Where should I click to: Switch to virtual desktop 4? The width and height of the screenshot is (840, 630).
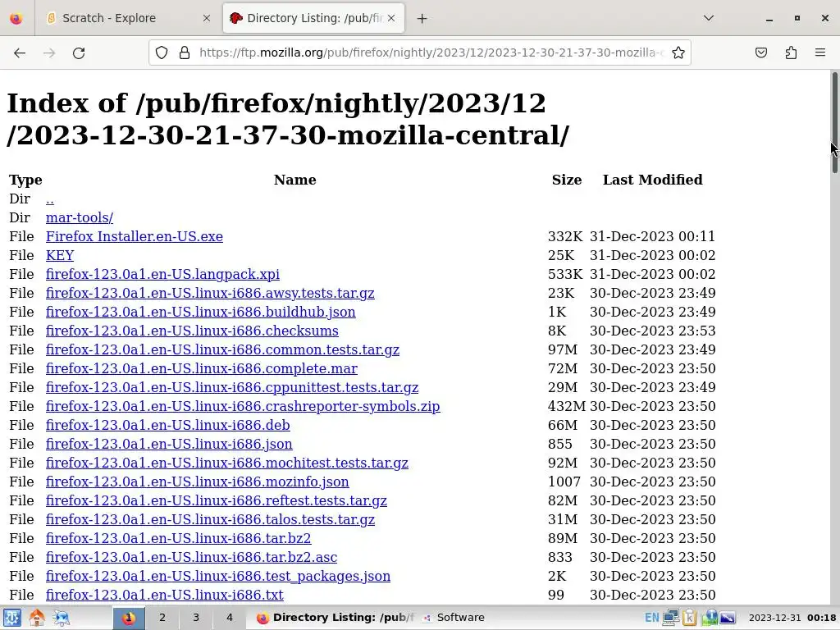click(x=230, y=618)
